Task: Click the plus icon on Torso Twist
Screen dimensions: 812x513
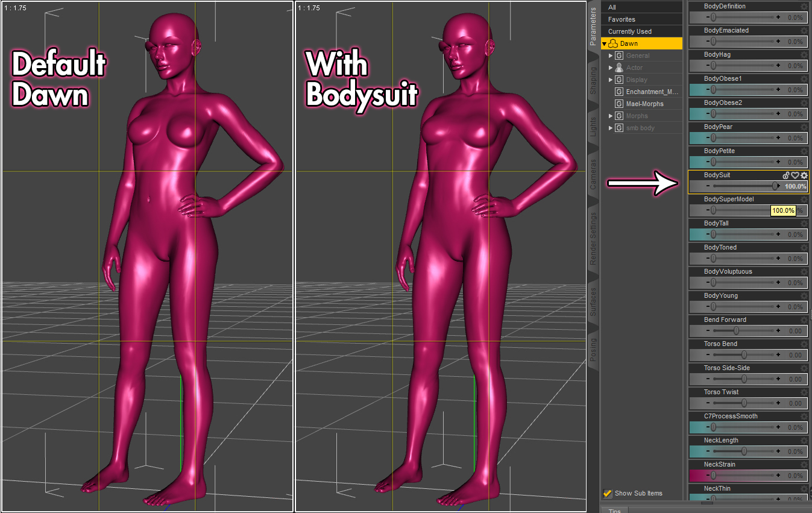Action: point(778,403)
